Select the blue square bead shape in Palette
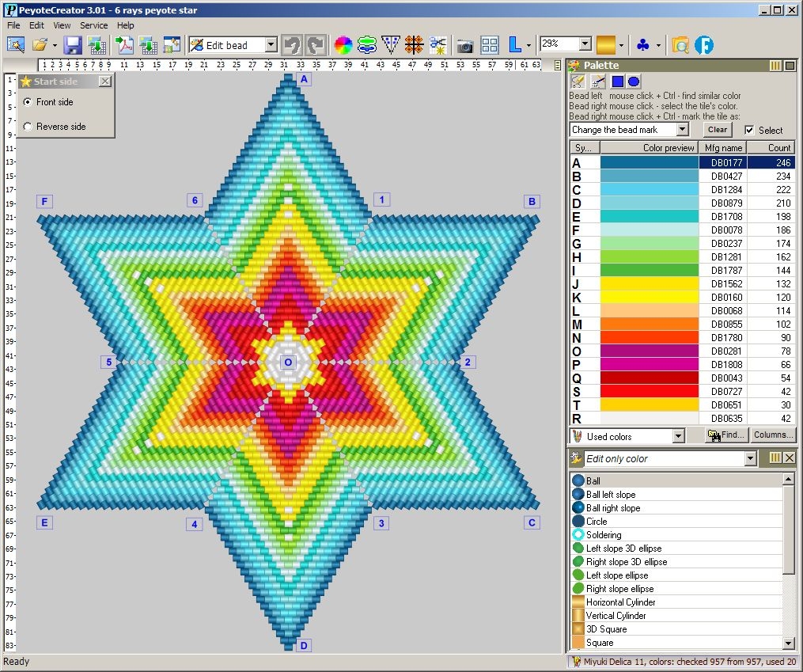 coord(617,81)
